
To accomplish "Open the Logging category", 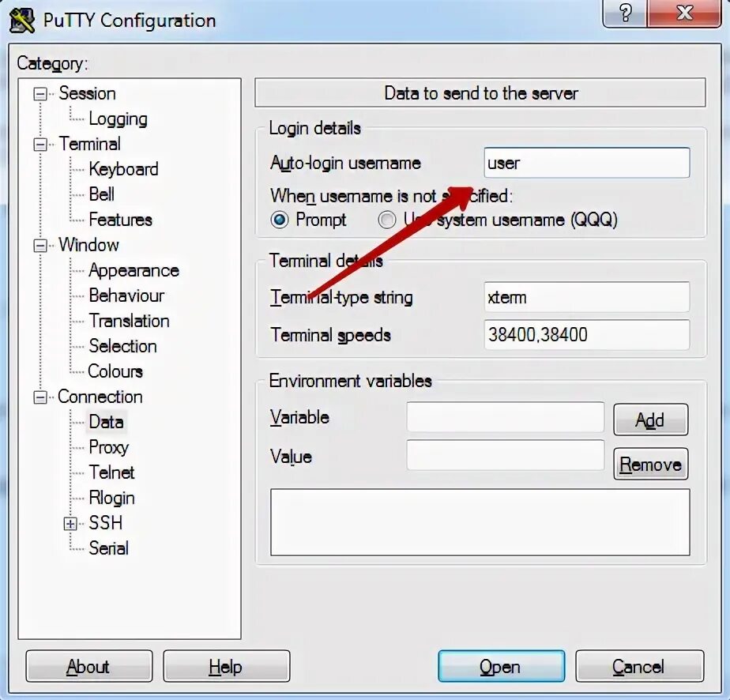I will 119,119.
